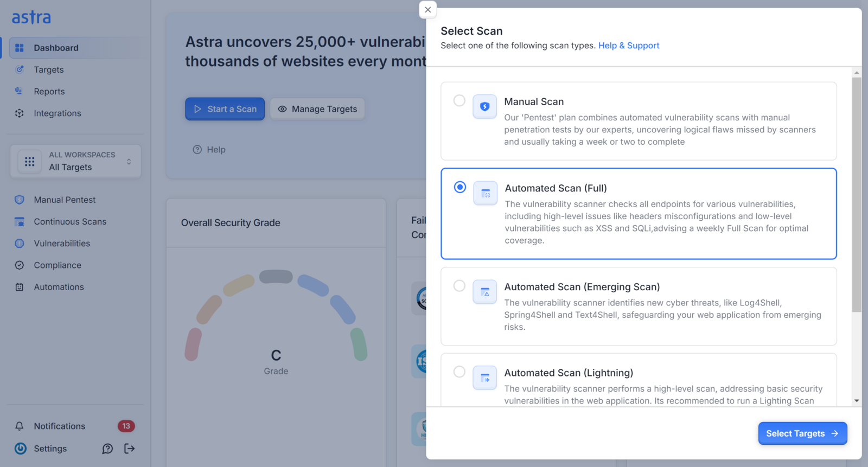
Task: Click the Automated Scan (Lightning) icon
Action: [x=484, y=378]
